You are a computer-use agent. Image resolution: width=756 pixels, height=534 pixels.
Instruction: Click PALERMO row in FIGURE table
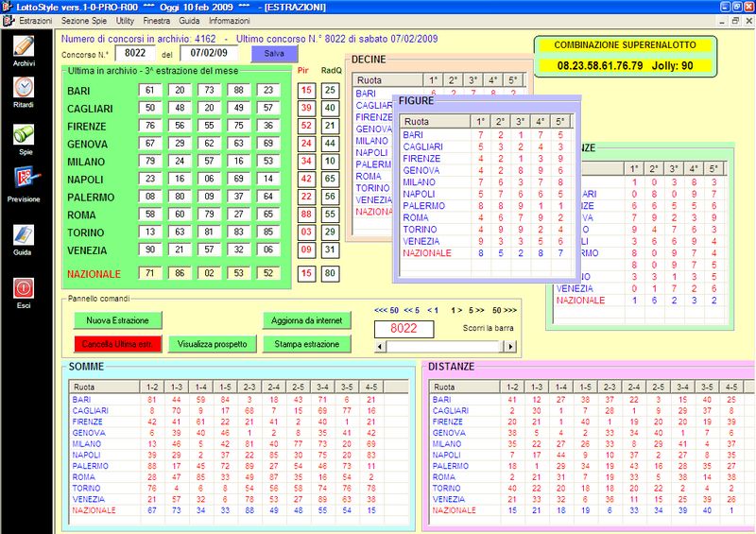[x=488, y=205]
